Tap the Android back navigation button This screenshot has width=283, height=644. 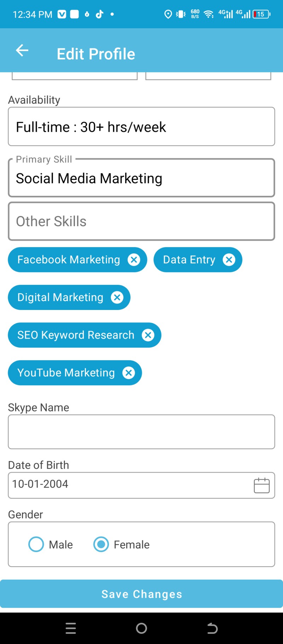[212, 628]
